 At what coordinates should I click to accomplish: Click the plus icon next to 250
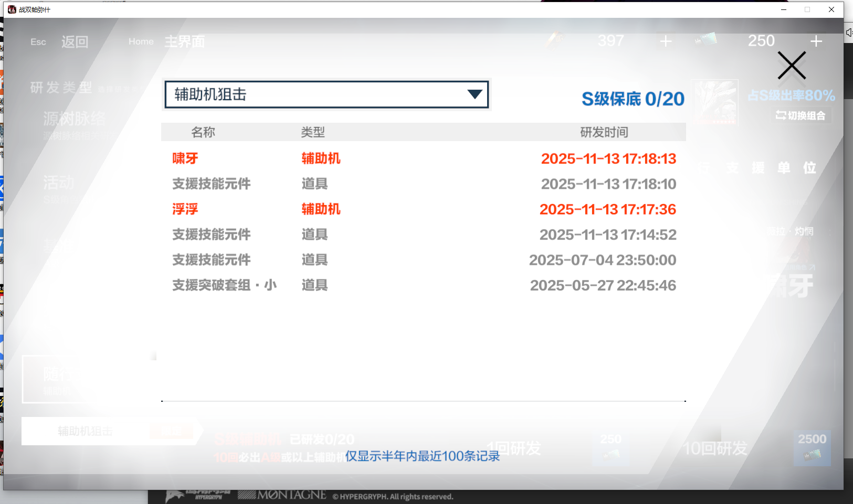(x=816, y=41)
